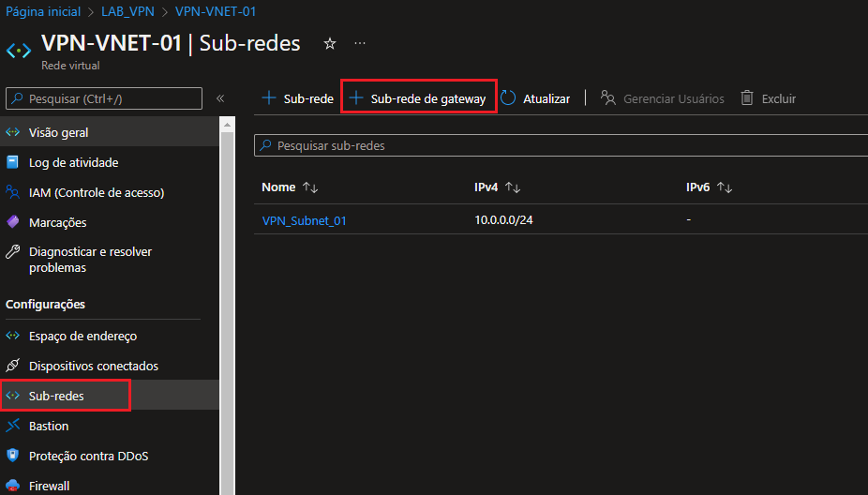Click the Pesquisar sub-redes search field

(x=562, y=146)
